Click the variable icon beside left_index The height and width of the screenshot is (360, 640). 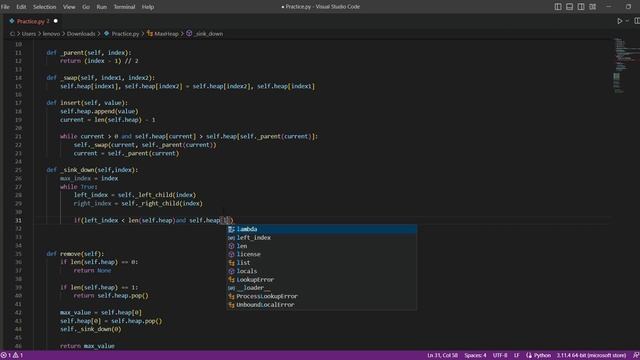pos(231,238)
